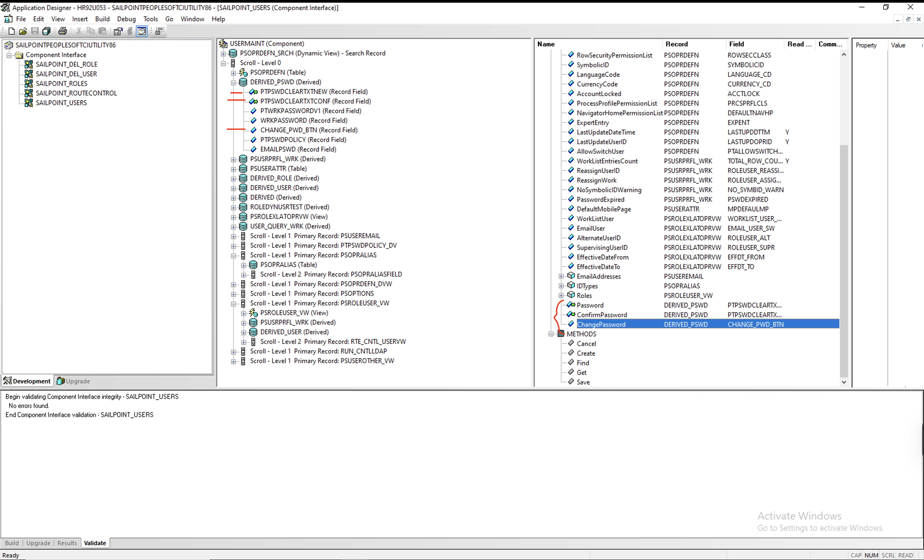Click the Save All toolbar icon

click(47, 31)
